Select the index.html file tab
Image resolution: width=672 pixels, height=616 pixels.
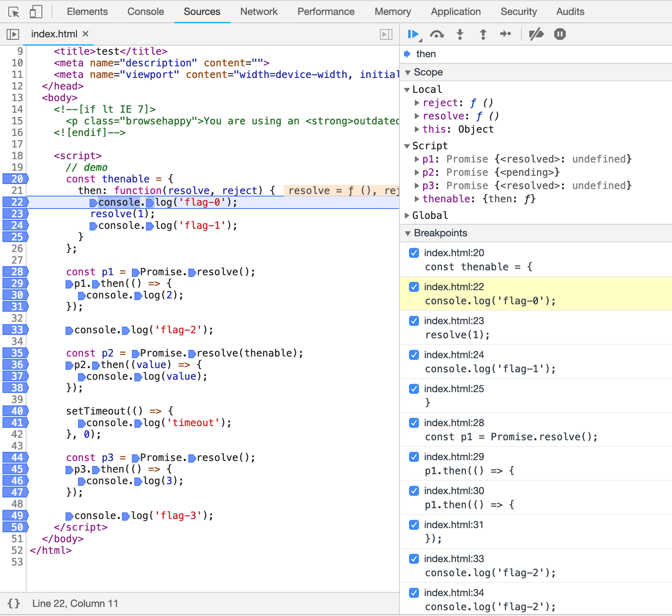[x=54, y=34]
